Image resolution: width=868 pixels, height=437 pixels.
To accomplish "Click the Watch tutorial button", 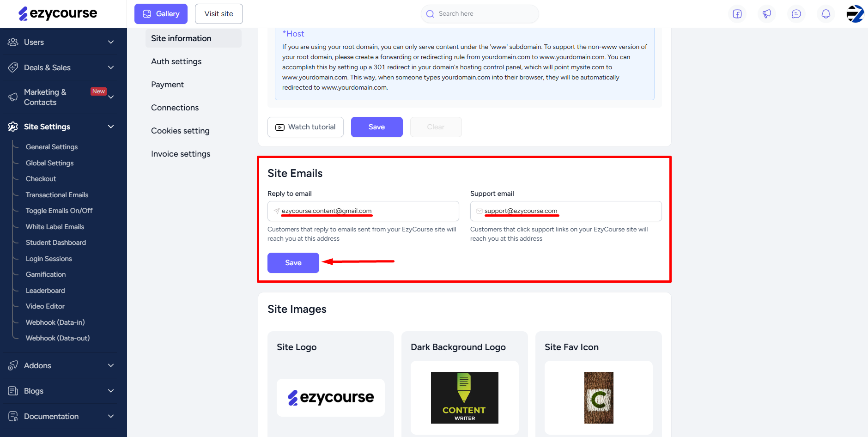I will [305, 127].
